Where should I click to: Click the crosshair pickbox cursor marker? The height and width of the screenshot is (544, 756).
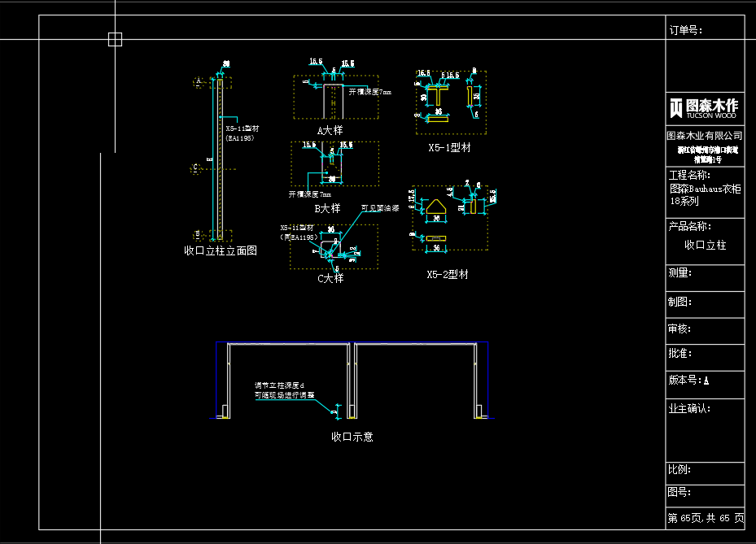[x=115, y=39]
